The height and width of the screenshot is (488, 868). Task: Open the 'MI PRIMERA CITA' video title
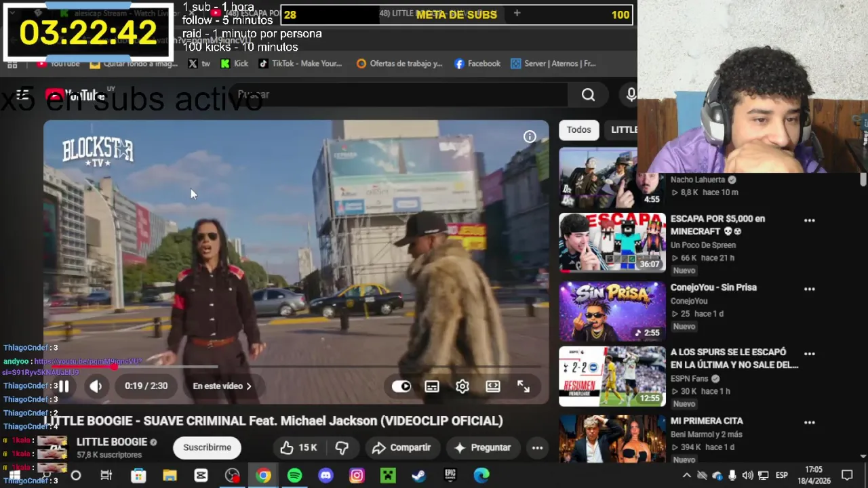pos(707,421)
